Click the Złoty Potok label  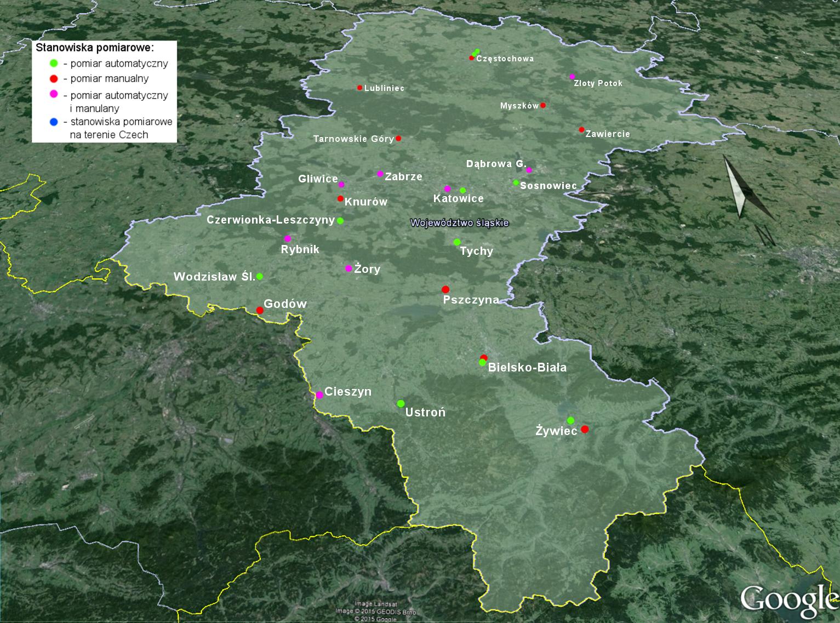(598, 84)
